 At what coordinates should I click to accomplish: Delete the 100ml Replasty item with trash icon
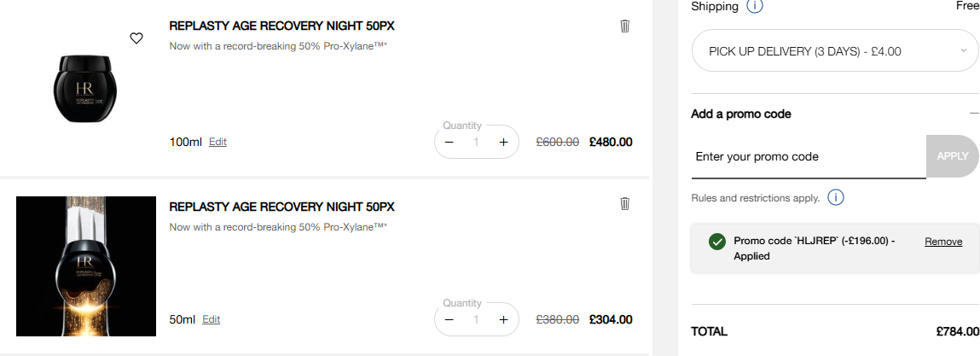pos(624,26)
